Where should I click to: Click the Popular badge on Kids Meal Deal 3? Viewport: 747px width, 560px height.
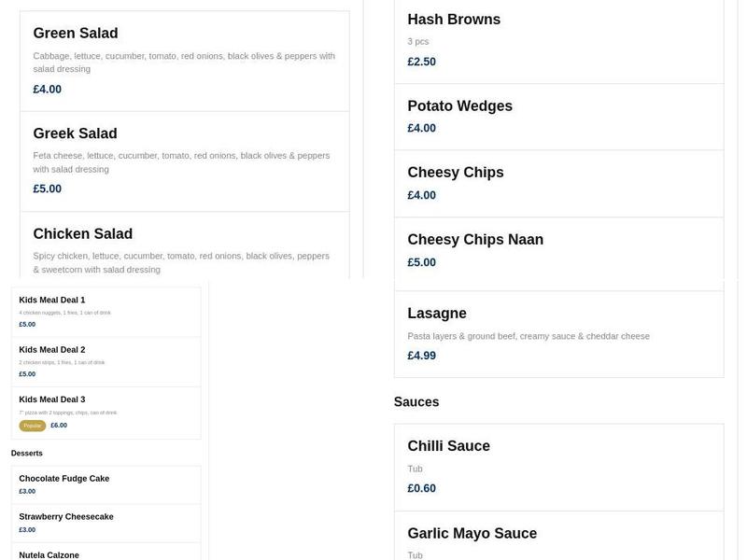click(x=31, y=424)
